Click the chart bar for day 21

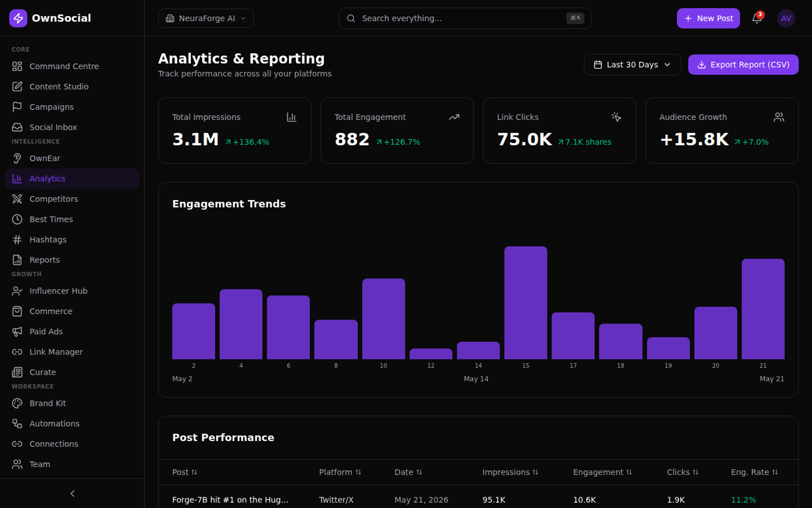pos(763,309)
